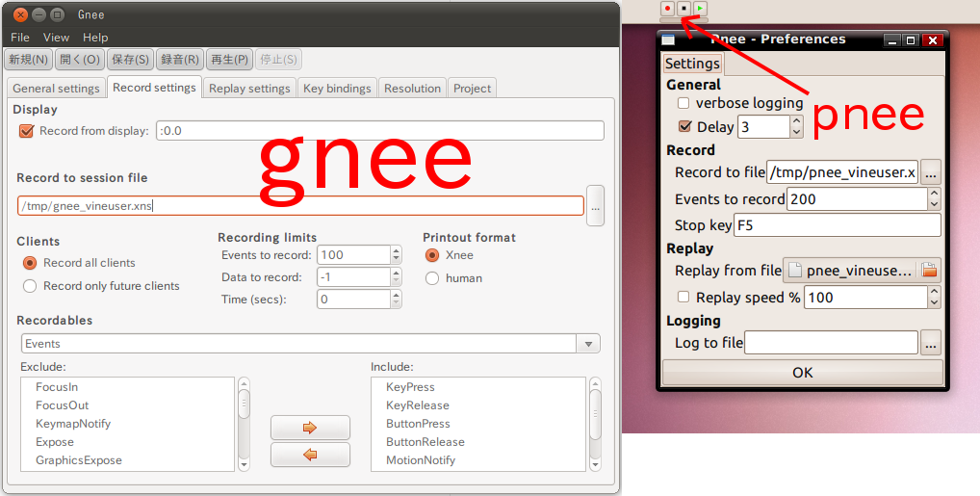Open the Help menu
This screenshot has height=496, width=980.
point(95,38)
